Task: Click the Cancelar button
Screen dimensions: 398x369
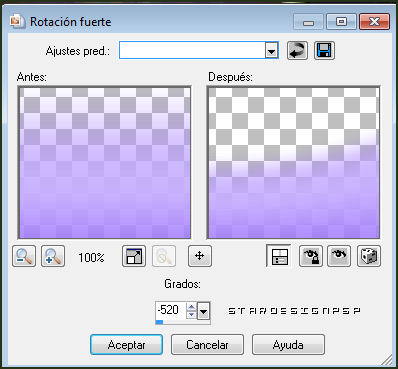Action: (207, 345)
